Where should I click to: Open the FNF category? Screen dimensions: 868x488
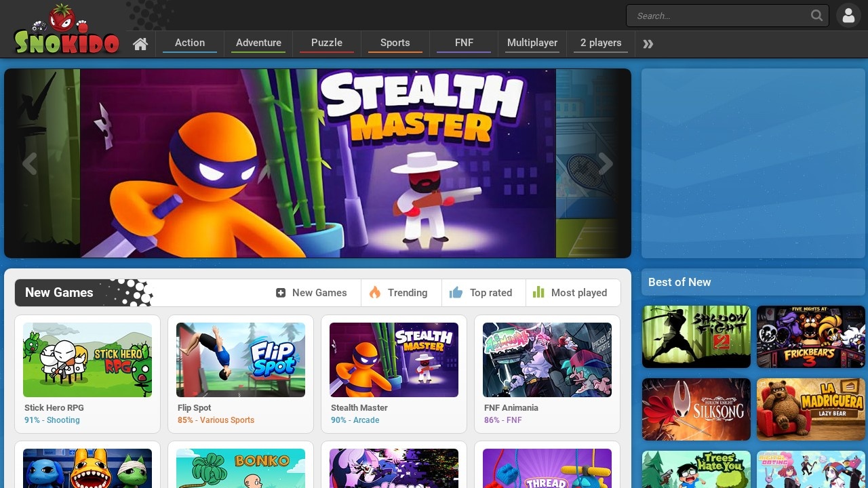point(464,43)
